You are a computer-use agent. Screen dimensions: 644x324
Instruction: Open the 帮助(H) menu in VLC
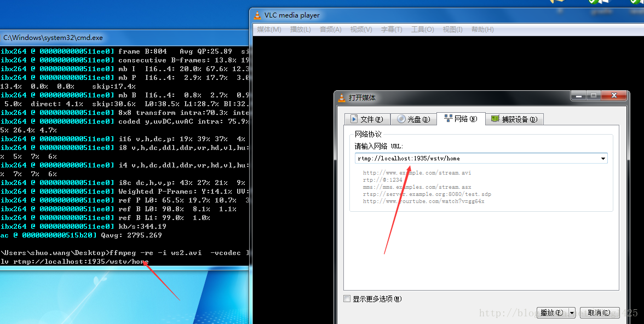[482, 29]
